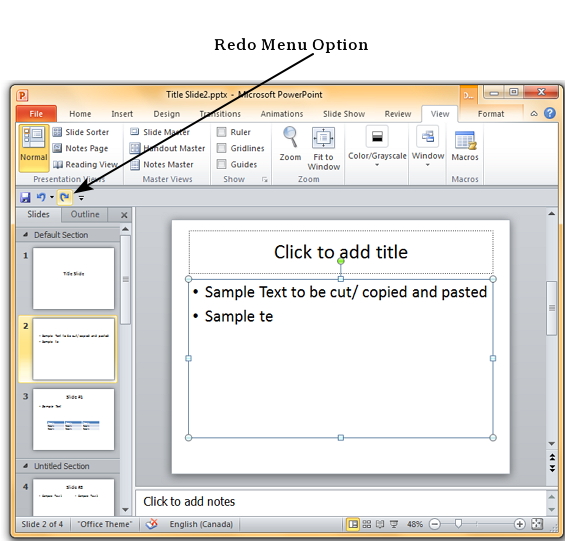Switch to Reading View

coord(85,164)
